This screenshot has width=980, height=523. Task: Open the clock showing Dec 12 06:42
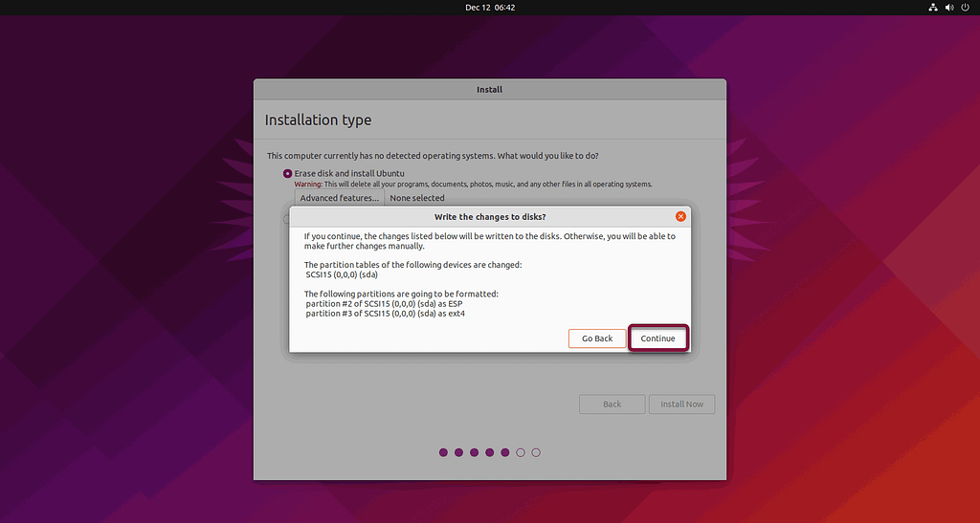pyautogui.click(x=490, y=8)
